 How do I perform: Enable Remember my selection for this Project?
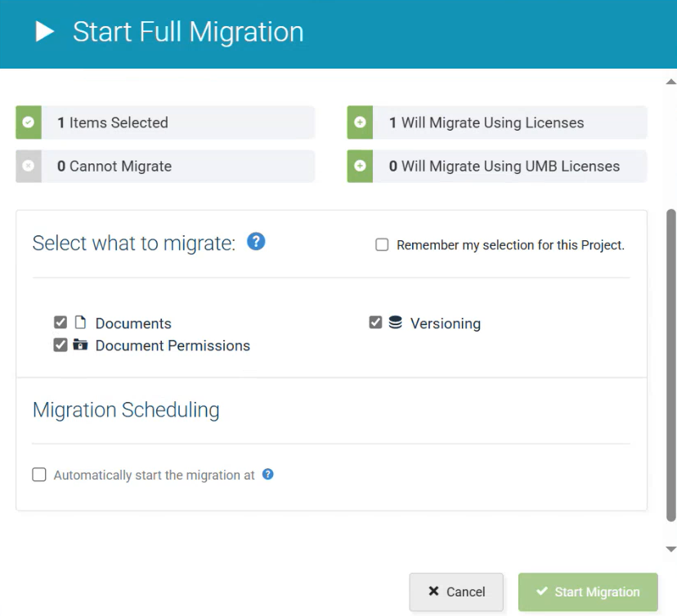point(382,244)
